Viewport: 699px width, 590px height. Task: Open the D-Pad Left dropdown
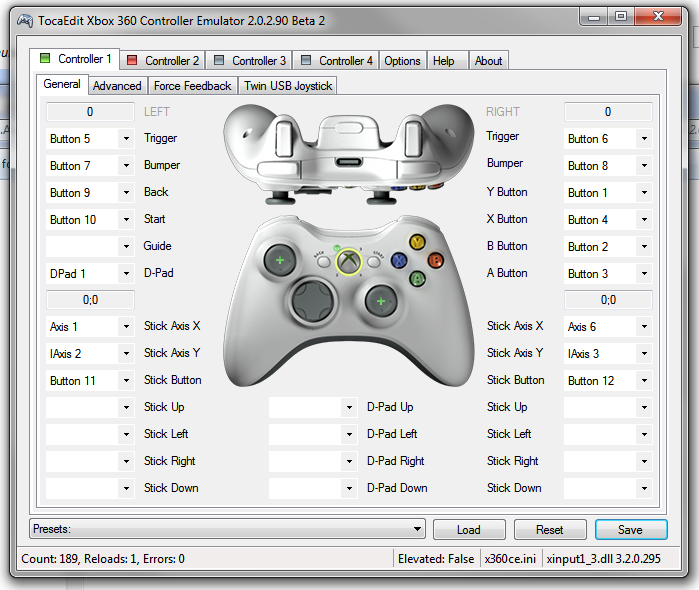click(x=313, y=434)
